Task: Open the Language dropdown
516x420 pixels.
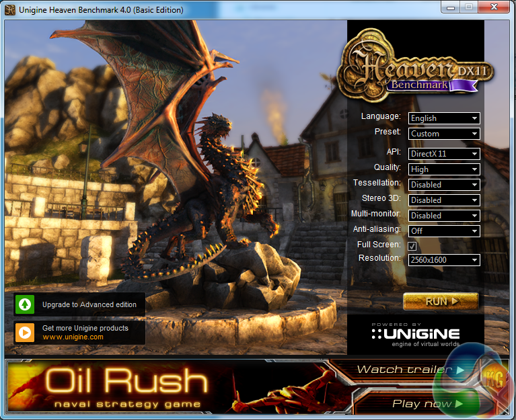Action: [x=444, y=118]
